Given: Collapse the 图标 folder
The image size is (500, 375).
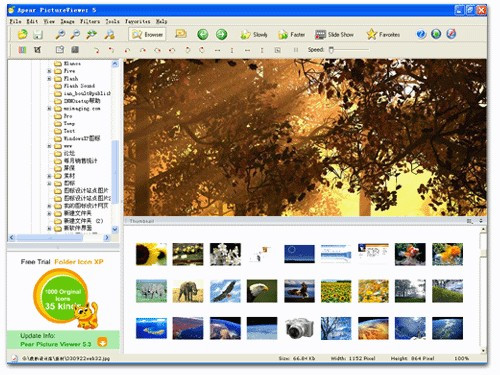Looking at the screenshot, I should point(49,183).
